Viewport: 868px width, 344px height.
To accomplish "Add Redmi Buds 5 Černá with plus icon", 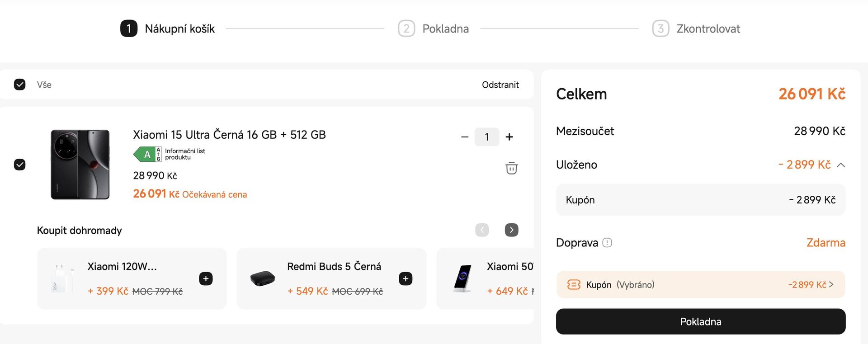I will (405, 278).
